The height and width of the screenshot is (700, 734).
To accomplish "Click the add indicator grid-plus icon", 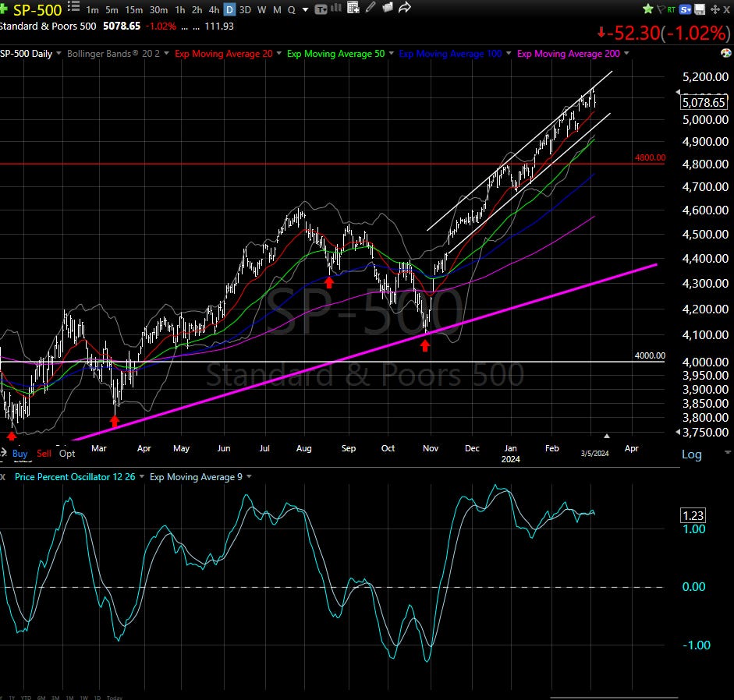I will pos(353,8).
